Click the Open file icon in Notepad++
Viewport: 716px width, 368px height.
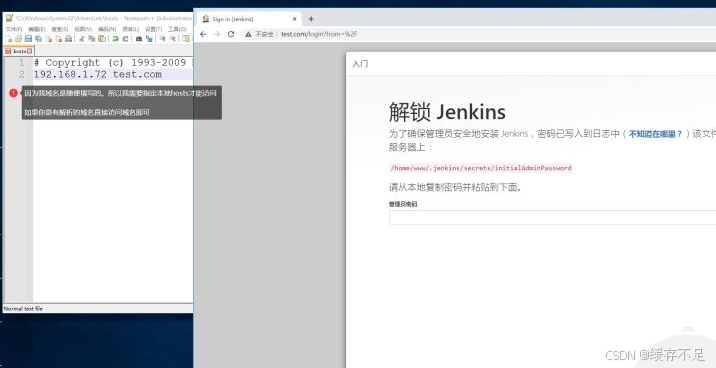18,39
